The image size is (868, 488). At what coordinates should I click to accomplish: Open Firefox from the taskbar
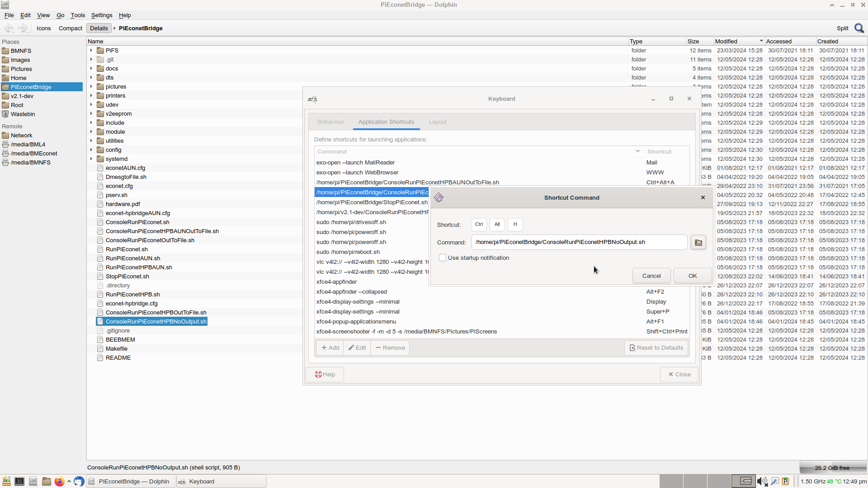pyautogui.click(x=59, y=481)
